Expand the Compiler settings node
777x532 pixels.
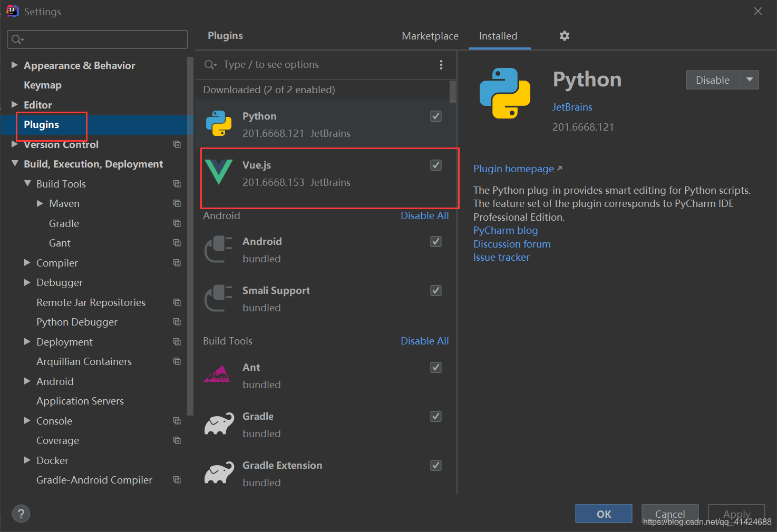[x=27, y=262]
